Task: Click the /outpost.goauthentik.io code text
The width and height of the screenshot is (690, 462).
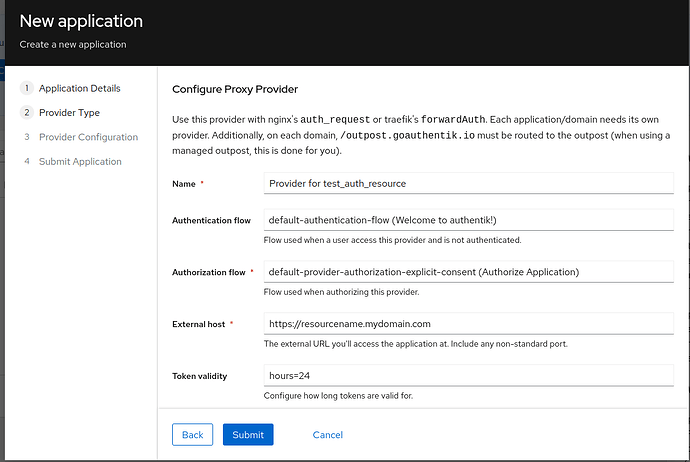Action: pos(407,136)
